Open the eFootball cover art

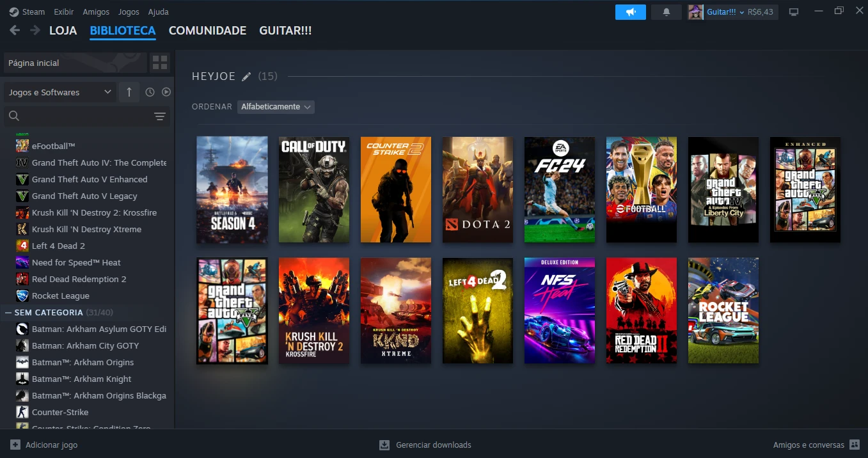(x=642, y=189)
